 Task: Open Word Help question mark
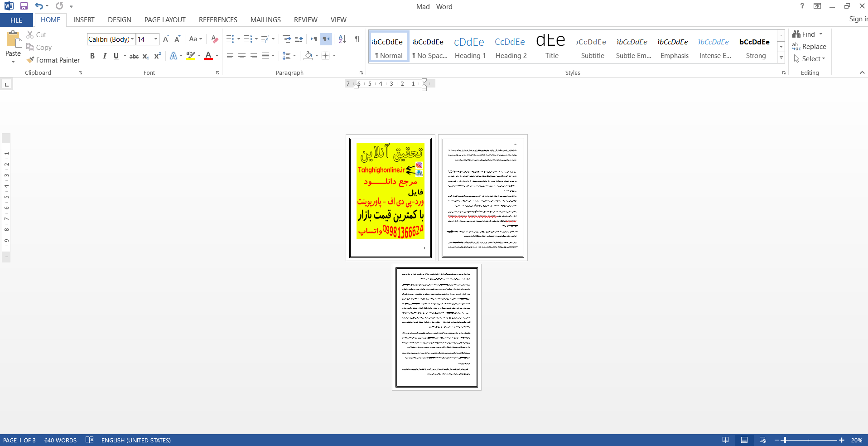(802, 6)
